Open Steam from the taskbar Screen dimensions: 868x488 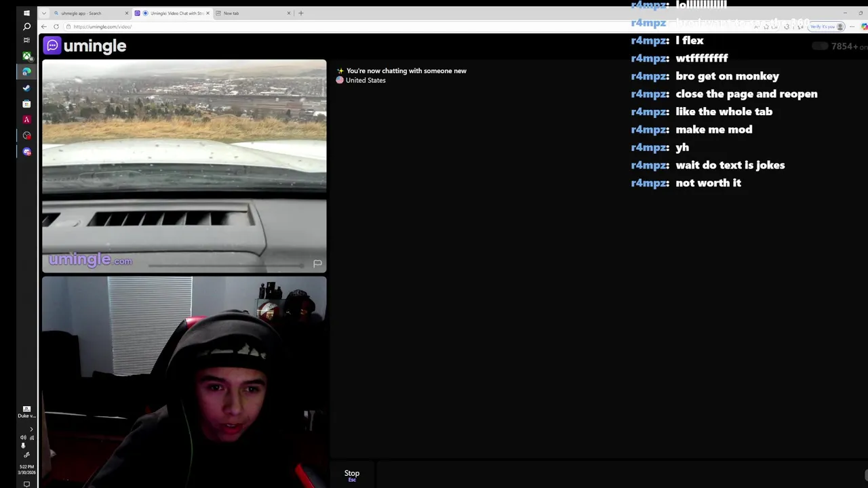[x=26, y=87]
